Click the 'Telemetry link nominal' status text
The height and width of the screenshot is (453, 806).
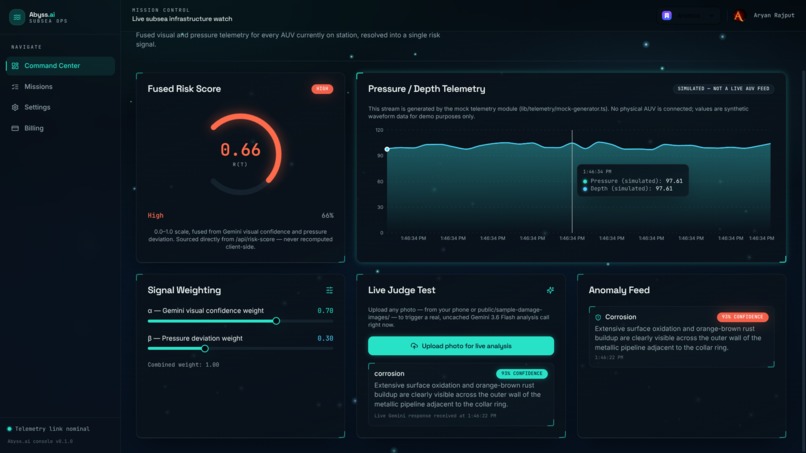tap(52, 429)
